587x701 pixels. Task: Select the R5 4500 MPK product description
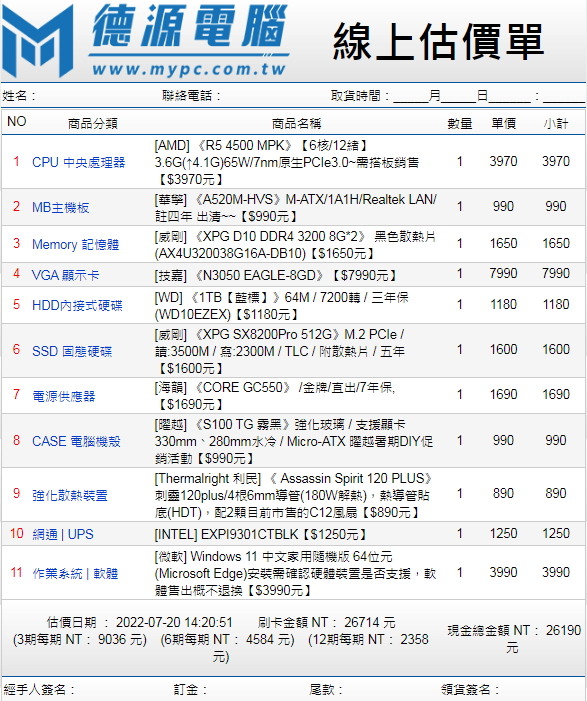(x=287, y=162)
